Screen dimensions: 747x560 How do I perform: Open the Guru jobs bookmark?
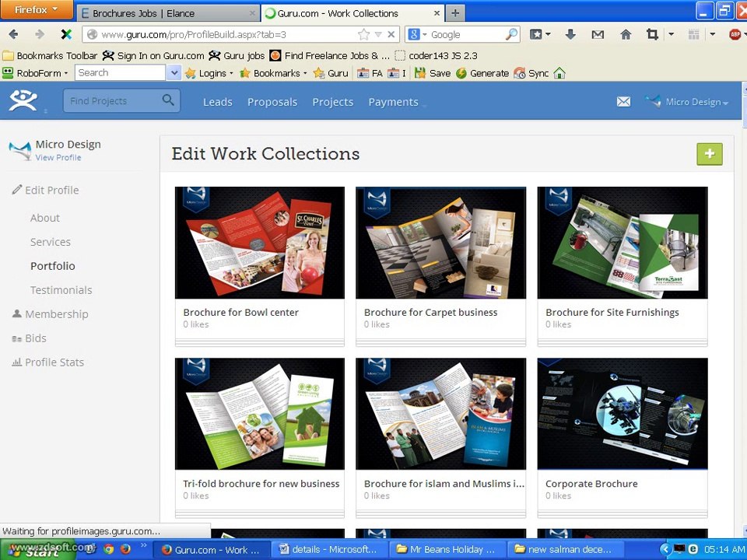237,56
